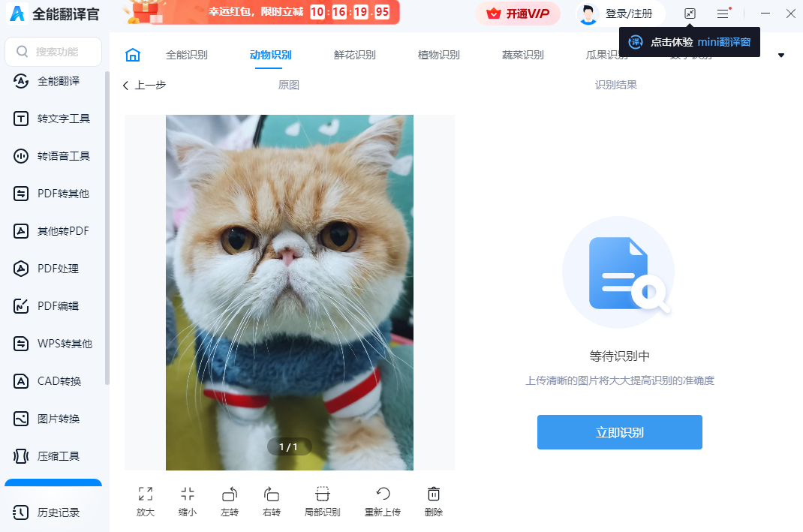Start recognition with 立即识别 button

pos(619,432)
